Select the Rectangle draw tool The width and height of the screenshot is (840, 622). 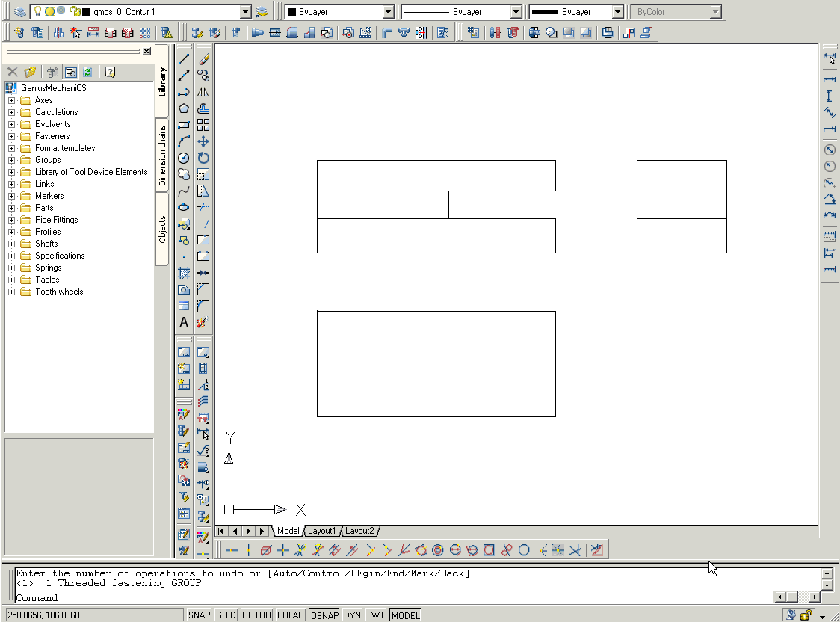tap(184, 125)
